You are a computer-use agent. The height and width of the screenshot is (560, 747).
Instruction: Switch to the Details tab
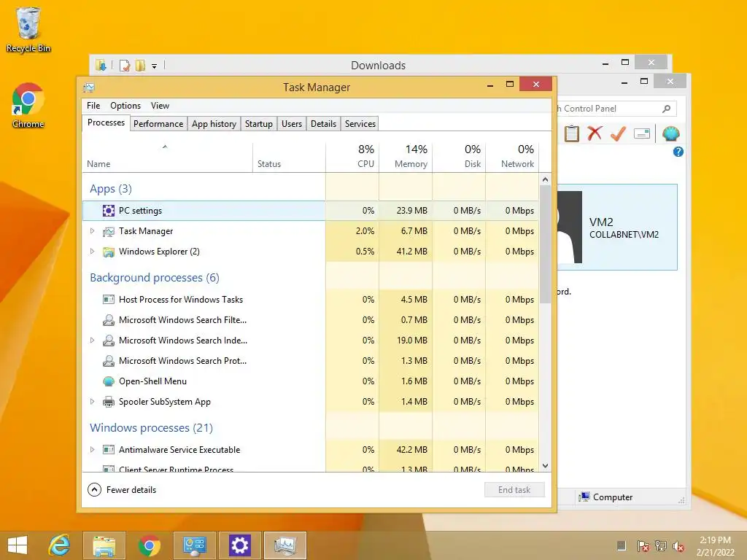click(x=323, y=124)
